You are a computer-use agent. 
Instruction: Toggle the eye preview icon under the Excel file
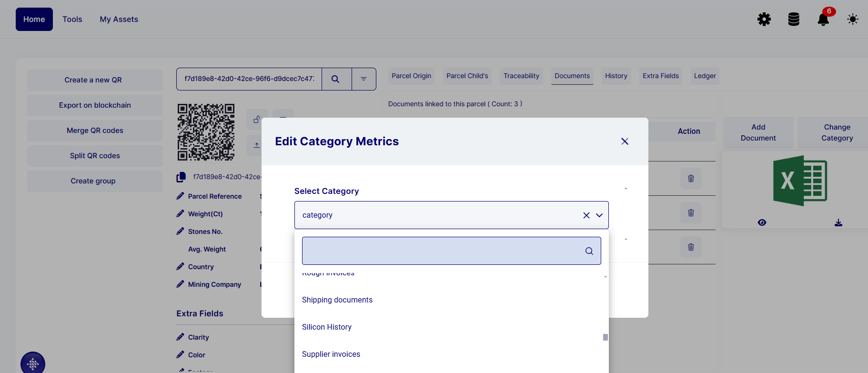(x=762, y=222)
